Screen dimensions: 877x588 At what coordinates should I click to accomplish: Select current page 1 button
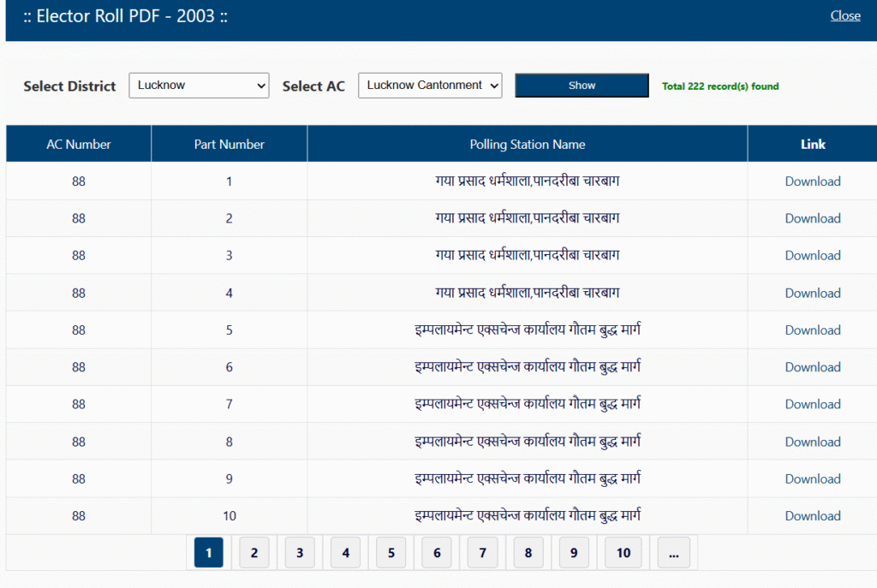pos(208,553)
